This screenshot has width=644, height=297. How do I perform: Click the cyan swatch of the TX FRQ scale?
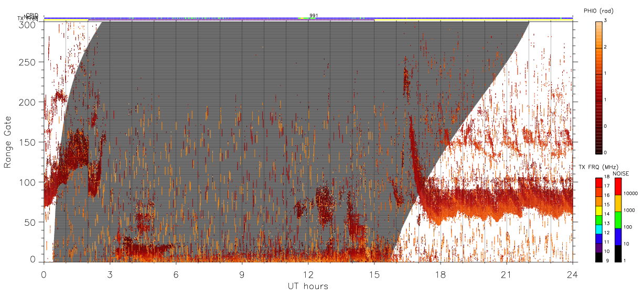(599, 229)
